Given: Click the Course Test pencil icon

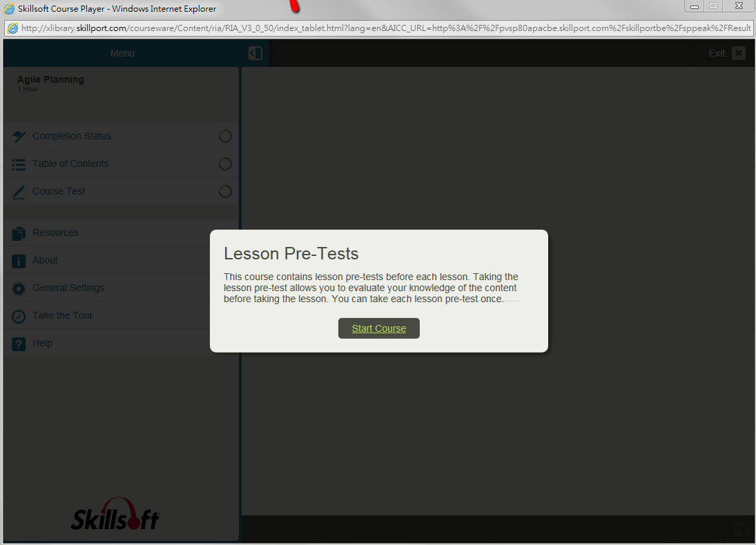Looking at the screenshot, I should click(x=19, y=192).
